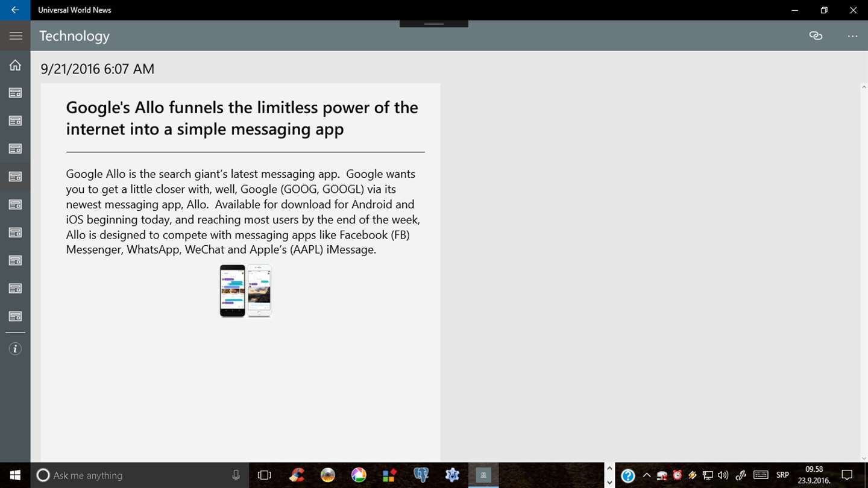Open the Picasa icon on taskbar

(359, 475)
